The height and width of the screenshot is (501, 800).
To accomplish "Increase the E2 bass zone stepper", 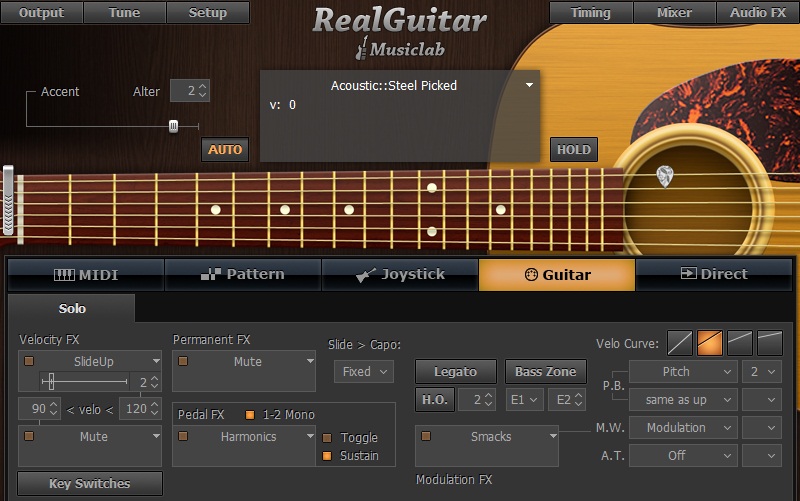I will (578, 395).
